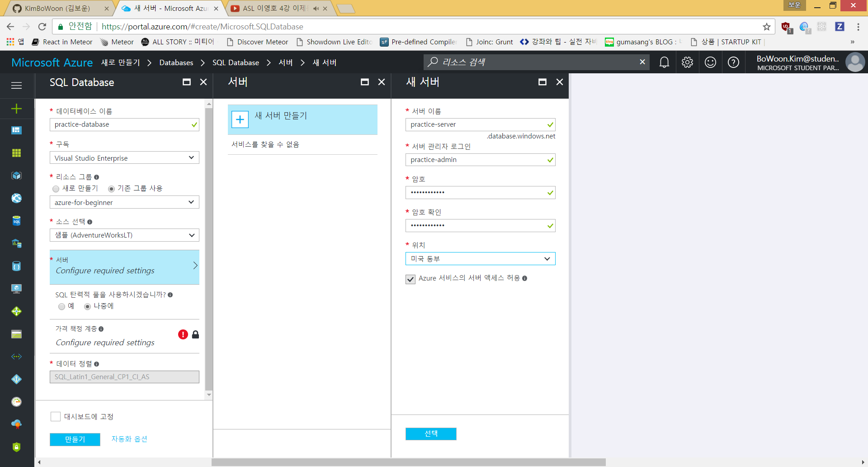Viewport: 868px width, 467px height.
Task: Click resource search box
Action: 536,62
